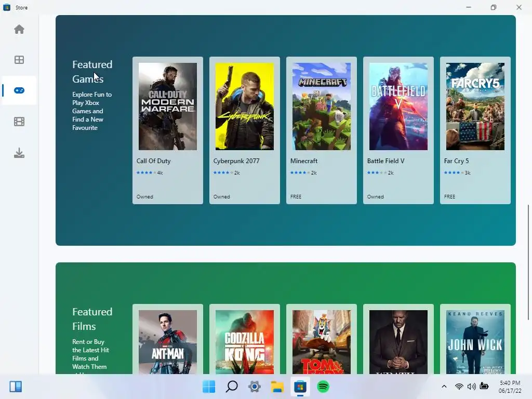The image size is (532, 399).
Task: Click Owned label under Cyberpunk 2077
Action: pyautogui.click(x=221, y=196)
